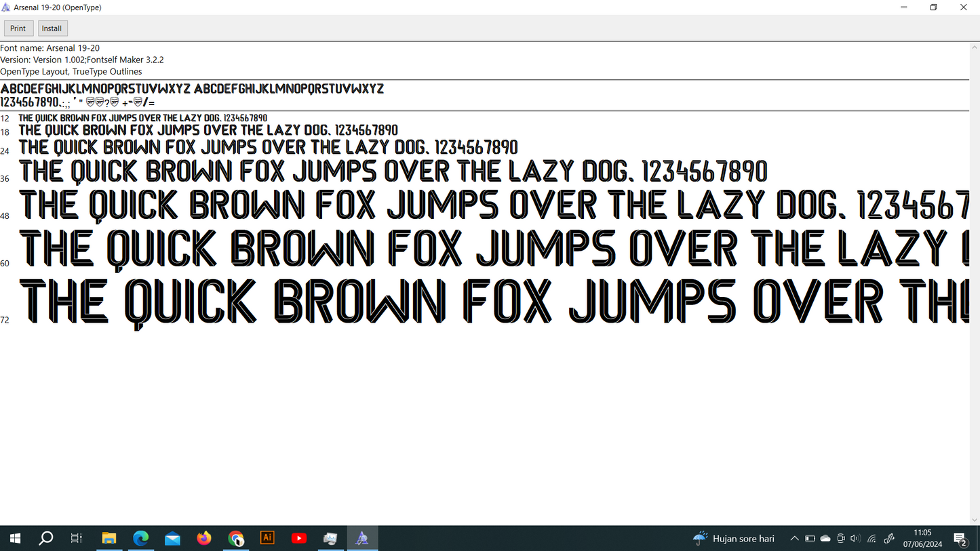
Task: Open Adobe Illustrator from the taskbar
Action: [x=267, y=538]
